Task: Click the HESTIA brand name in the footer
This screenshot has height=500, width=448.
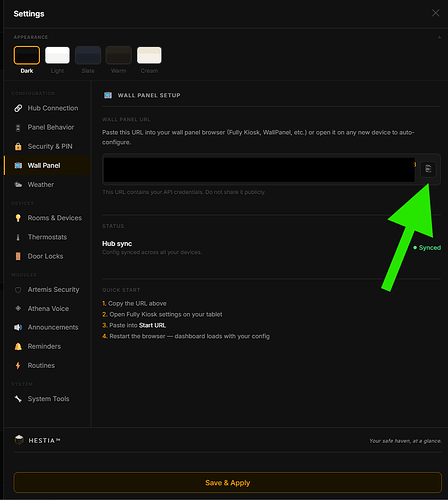Action: pos(44,441)
